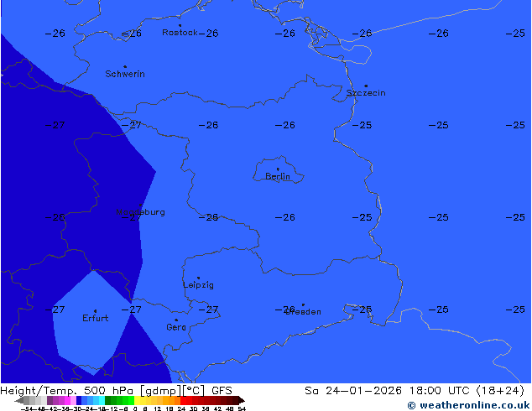This screenshot has height=411, width=532.
Task: Click the -26 value right of Rostock
Action: [208, 34]
